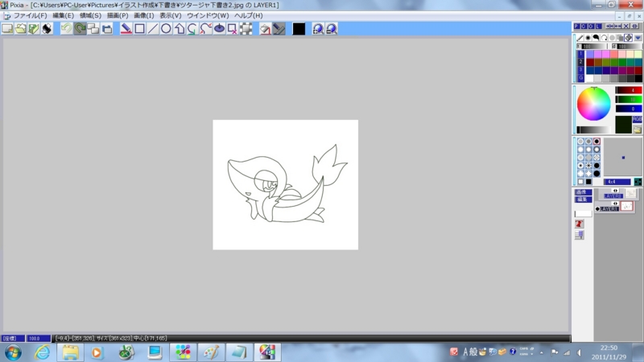Zoom out with the magnifier minus icon
Screen dimensions: 644x362
(332, 29)
